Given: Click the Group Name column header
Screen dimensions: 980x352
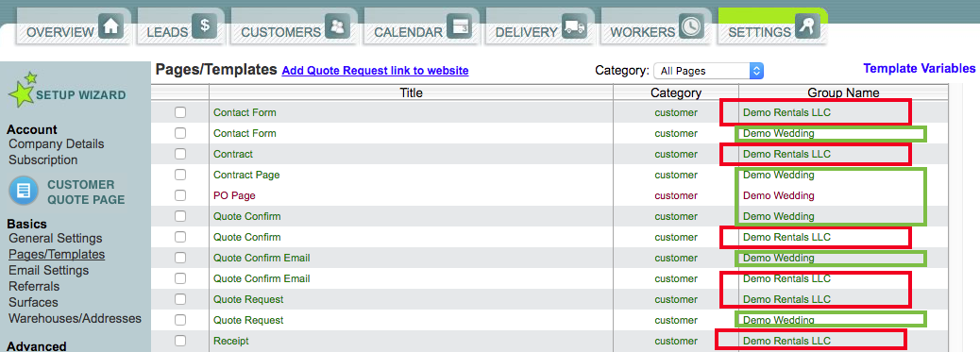Looking at the screenshot, I should point(843,93).
